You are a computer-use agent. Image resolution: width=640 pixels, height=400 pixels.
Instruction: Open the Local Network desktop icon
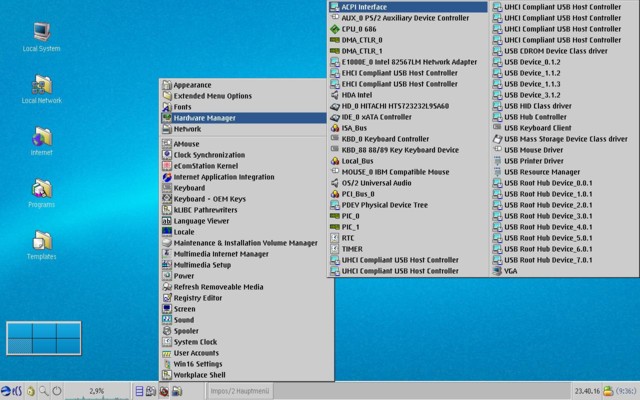click(42, 89)
